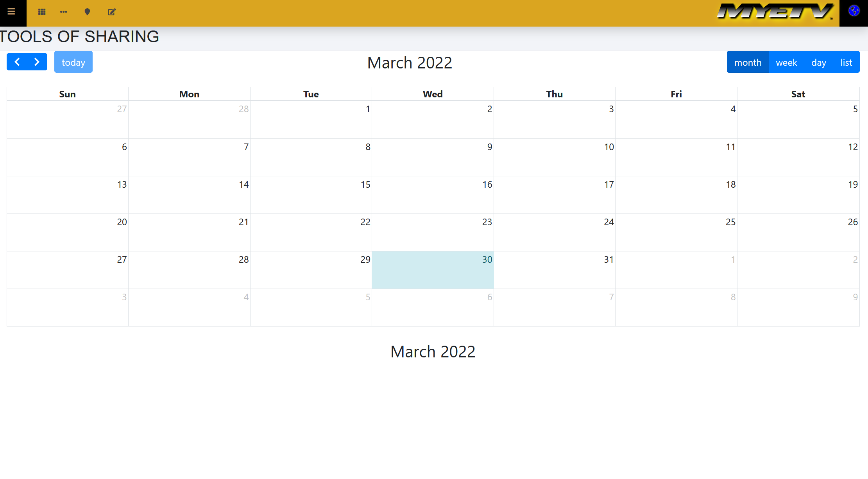
Task: Click day number 14
Action: tap(244, 185)
